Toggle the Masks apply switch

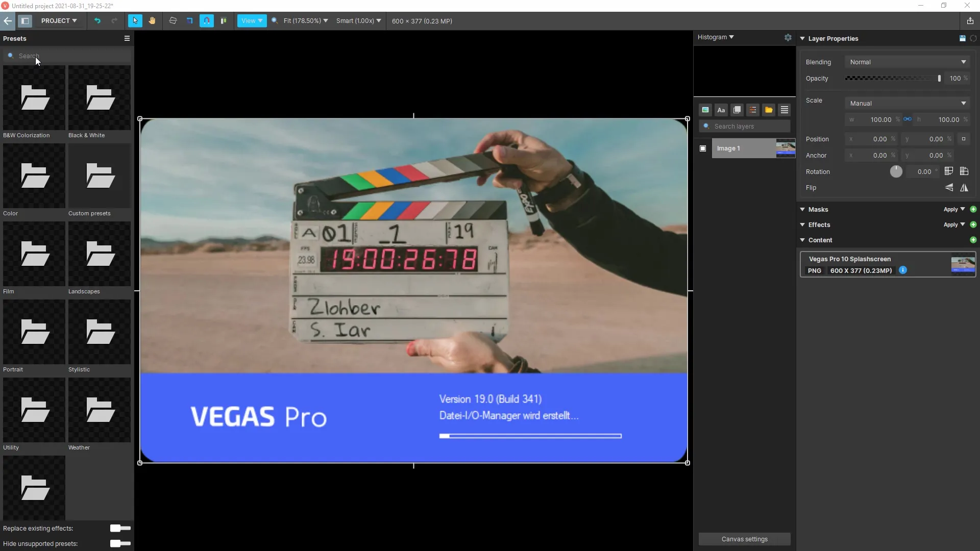(x=954, y=209)
